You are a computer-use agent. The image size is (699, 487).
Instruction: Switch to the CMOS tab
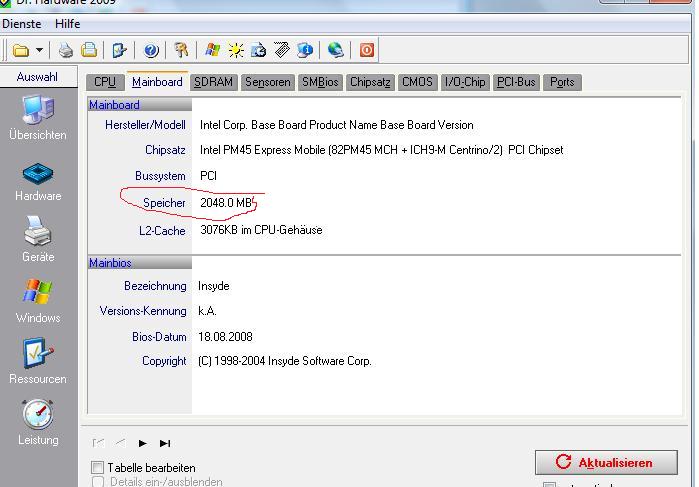point(417,82)
